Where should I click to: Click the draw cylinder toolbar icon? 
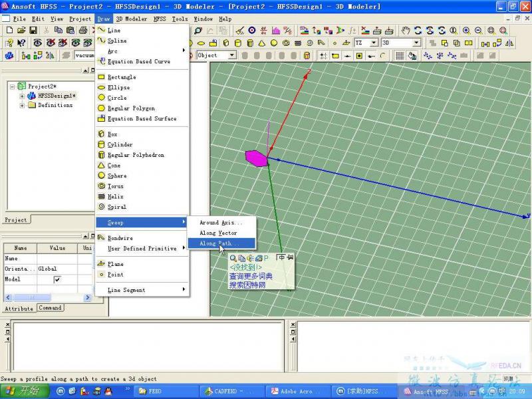coord(238,43)
